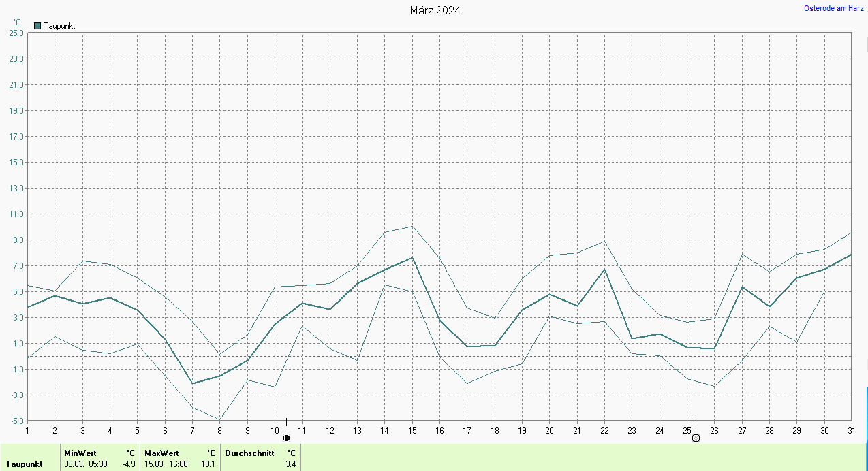This screenshot has width=868, height=471.
Task: Click the März 2024 chart title
Action: pos(435,10)
